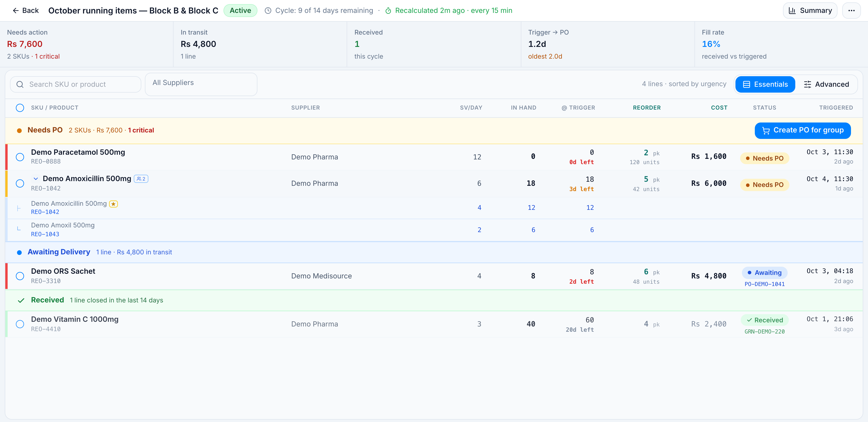
Task: Click the recalculation timer icon
Action: [388, 11]
